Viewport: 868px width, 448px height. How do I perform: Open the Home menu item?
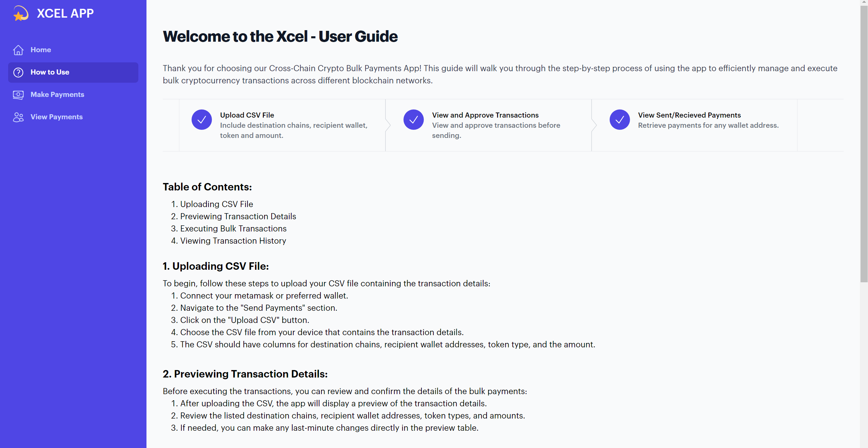click(x=73, y=50)
